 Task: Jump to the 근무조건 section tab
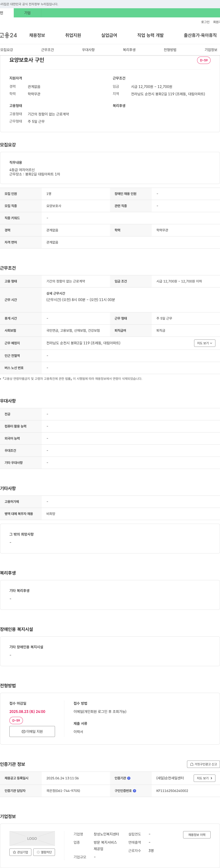[x=47, y=50]
